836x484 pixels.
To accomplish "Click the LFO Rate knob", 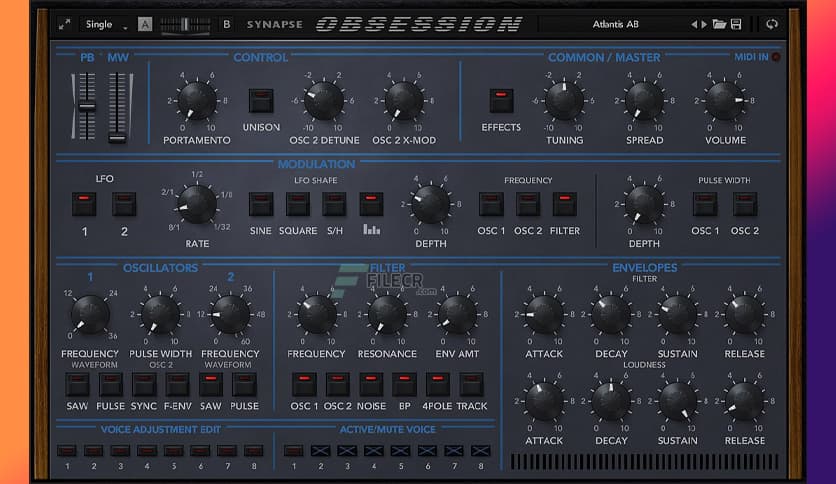I will 197,204.
